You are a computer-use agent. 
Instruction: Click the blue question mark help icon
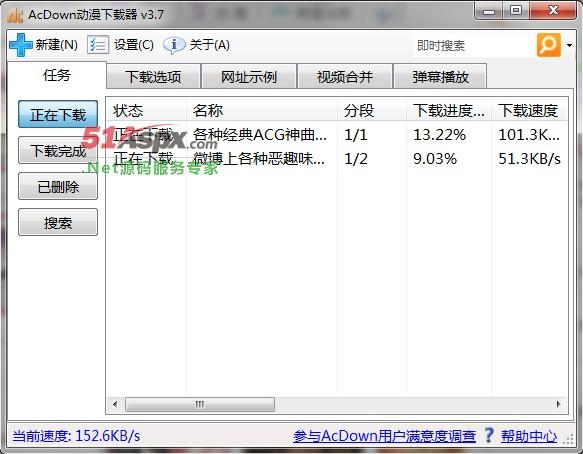pyautogui.click(x=489, y=435)
